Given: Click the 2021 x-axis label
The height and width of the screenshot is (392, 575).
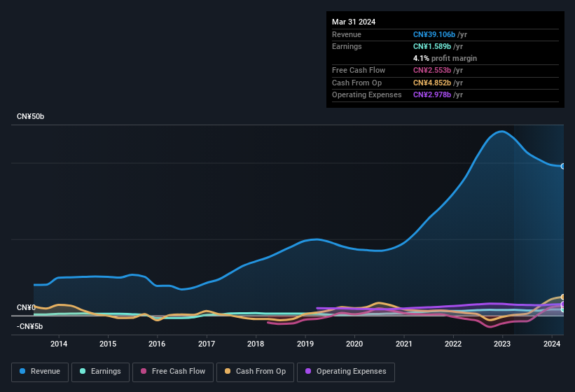Looking at the screenshot, I should 403,344.
